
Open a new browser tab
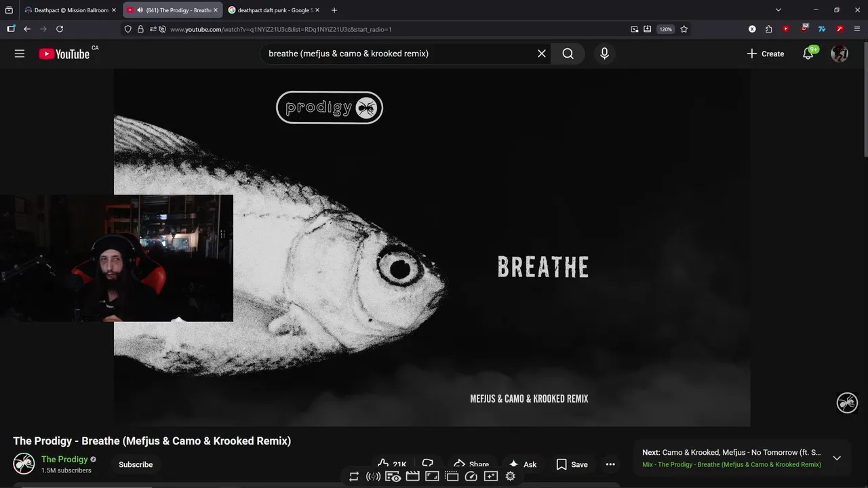click(x=334, y=10)
